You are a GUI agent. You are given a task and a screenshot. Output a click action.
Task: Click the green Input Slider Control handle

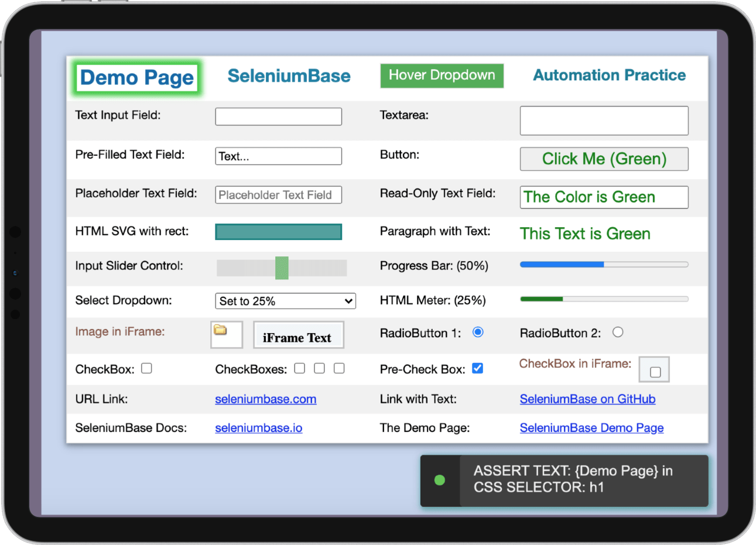pyautogui.click(x=282, y=268)
